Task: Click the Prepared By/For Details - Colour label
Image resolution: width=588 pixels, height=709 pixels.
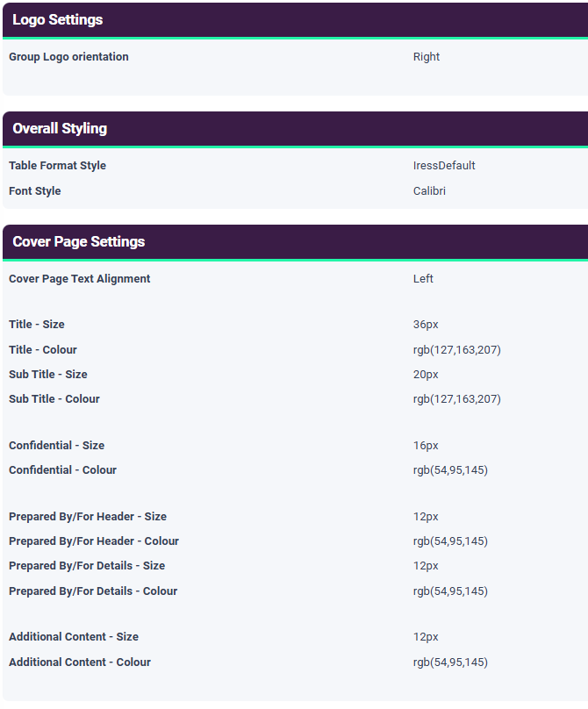Action: click(93, 591)
